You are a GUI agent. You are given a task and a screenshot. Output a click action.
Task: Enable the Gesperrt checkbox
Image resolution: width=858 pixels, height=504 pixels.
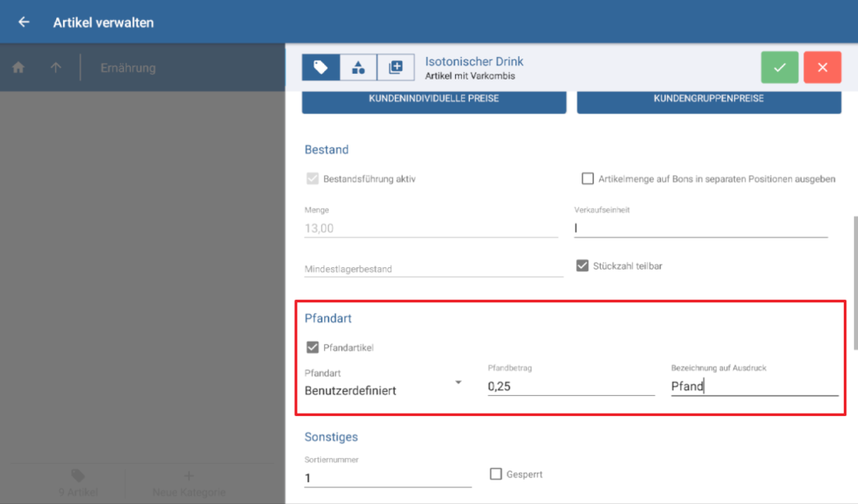(x=495, y=473)
